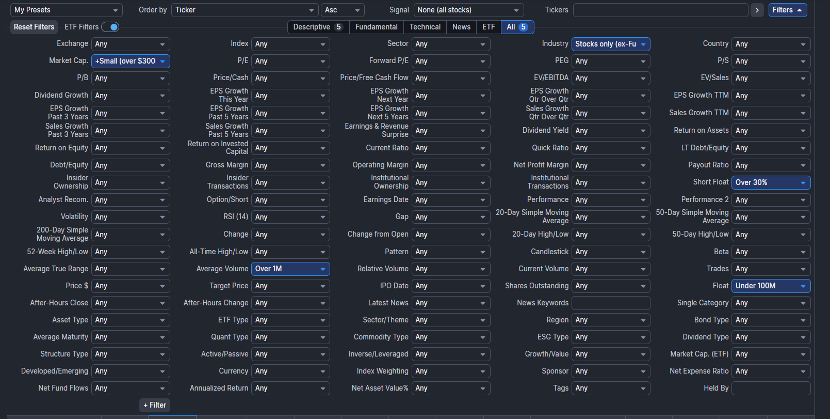Open the Sector filter dropdown
830x420 pixels.
click(x=451, y=44)
